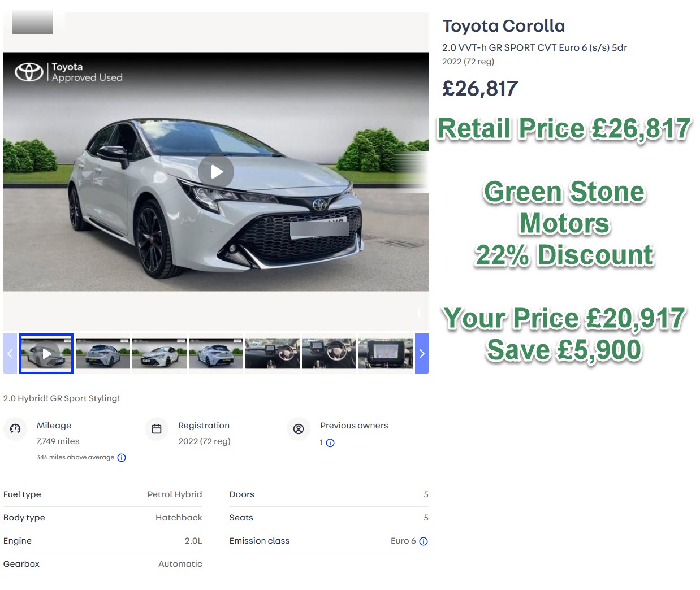Click the £26,817 price text
The image size is (700, 590).
[480, 89]
